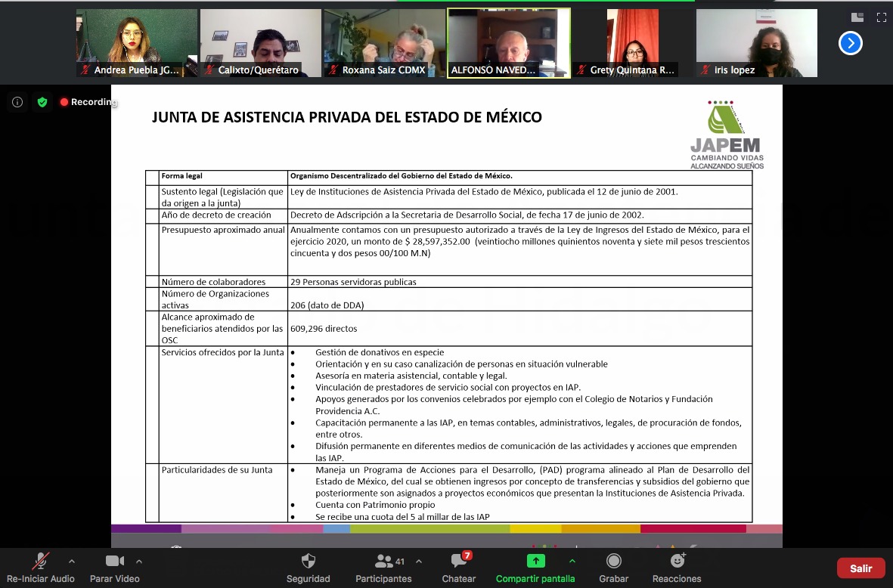This screenshot has height=588, width=893.
Task: Expand audio options chevron next to microphone
Action: [72, 562]
